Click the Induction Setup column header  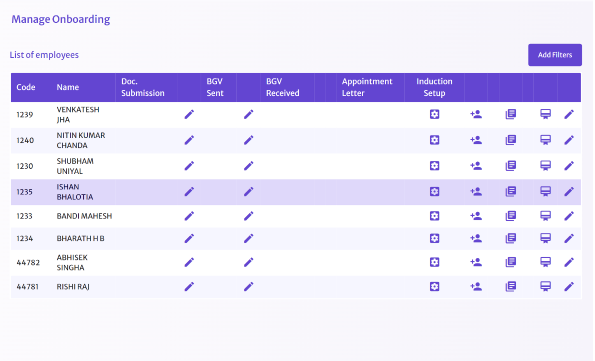pos(434,87)
